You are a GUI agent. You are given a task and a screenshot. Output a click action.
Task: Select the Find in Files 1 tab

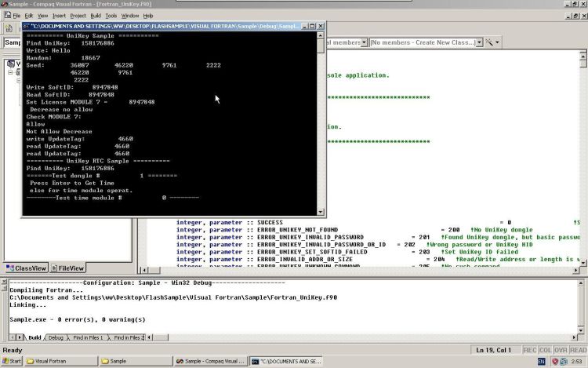(88, 337)
